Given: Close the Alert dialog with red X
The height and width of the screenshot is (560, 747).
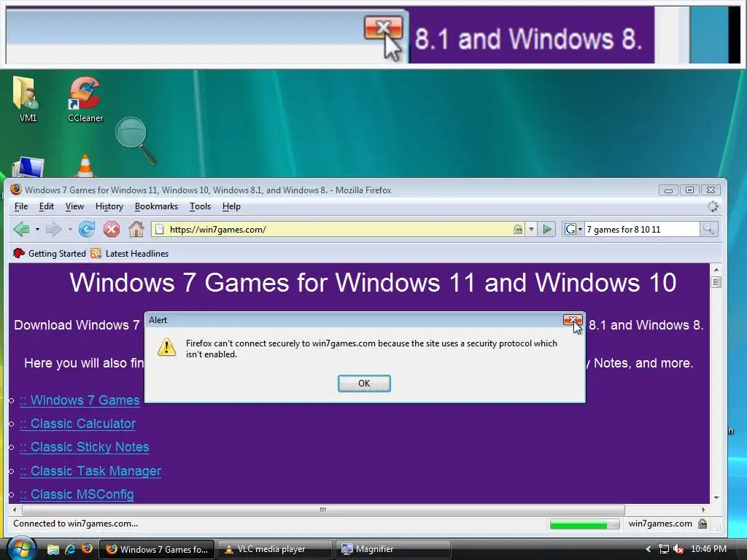Looking at the screenshot, I should click(x=572, y=320).
